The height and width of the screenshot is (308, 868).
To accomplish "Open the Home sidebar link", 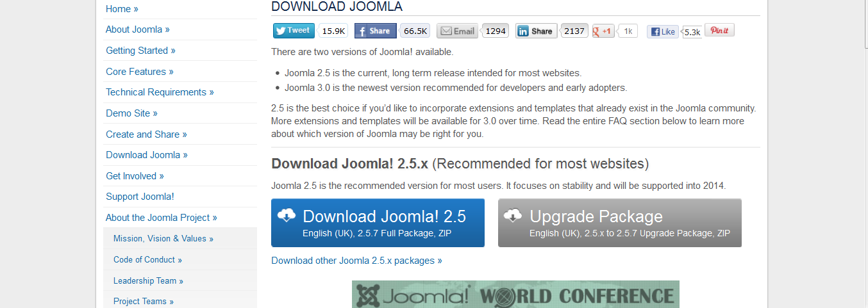I will [122, 9].
